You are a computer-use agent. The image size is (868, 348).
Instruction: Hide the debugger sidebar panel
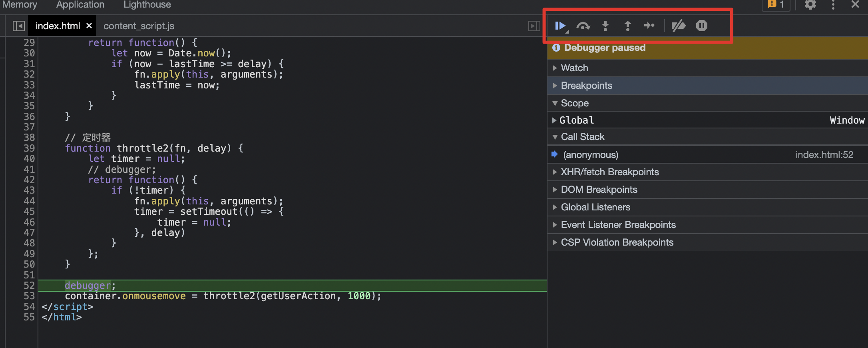pos(534,26)
